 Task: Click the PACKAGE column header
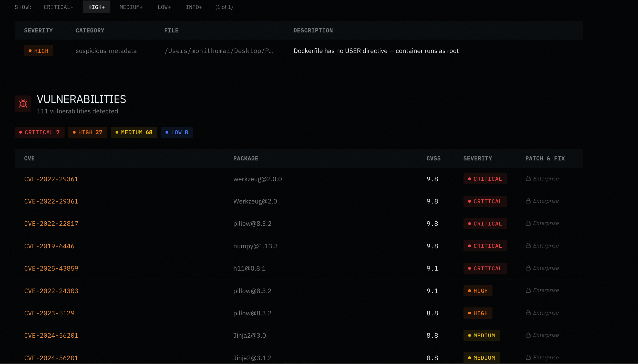point(246,158)
